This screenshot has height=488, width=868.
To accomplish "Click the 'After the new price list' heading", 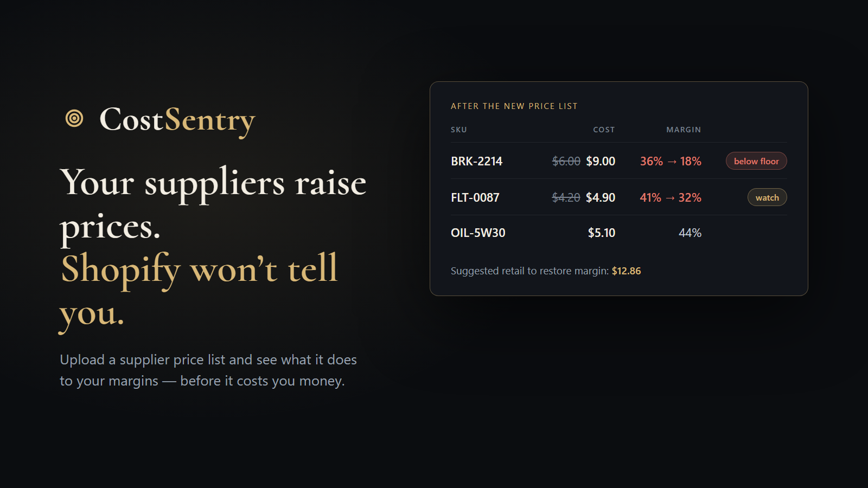I will coord(514,106).
